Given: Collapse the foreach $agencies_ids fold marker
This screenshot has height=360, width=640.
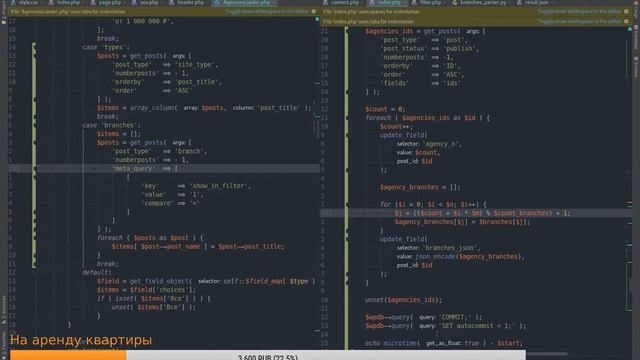Looking at the screenshot, I should (347, 118).
